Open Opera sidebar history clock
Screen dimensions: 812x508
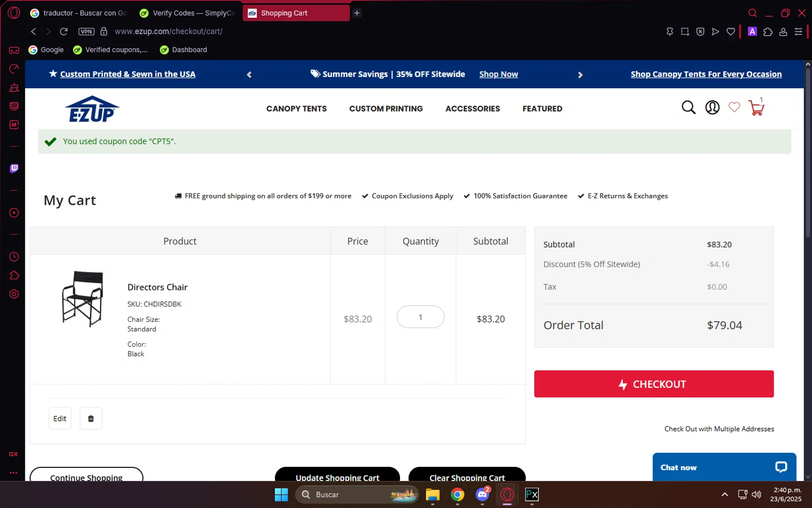coord(14,257)
